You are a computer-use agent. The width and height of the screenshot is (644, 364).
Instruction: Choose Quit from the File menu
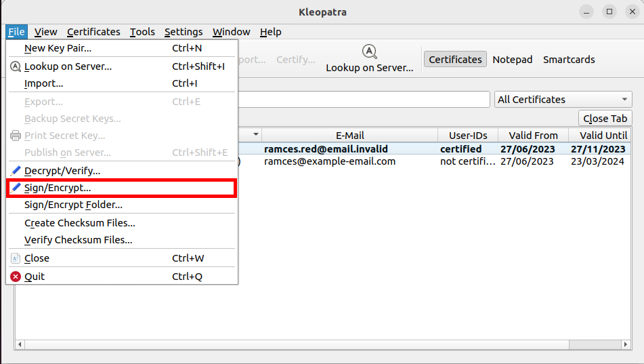122,277
